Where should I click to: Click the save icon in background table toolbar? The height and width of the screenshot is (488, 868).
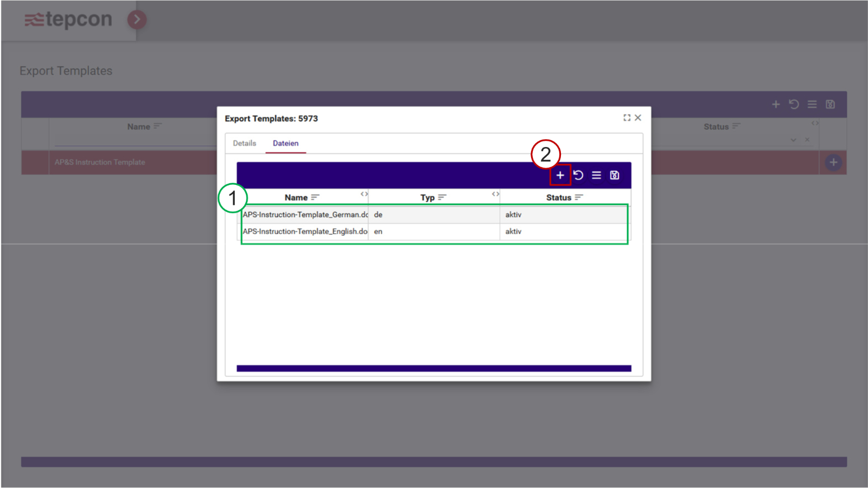[830, 104]
